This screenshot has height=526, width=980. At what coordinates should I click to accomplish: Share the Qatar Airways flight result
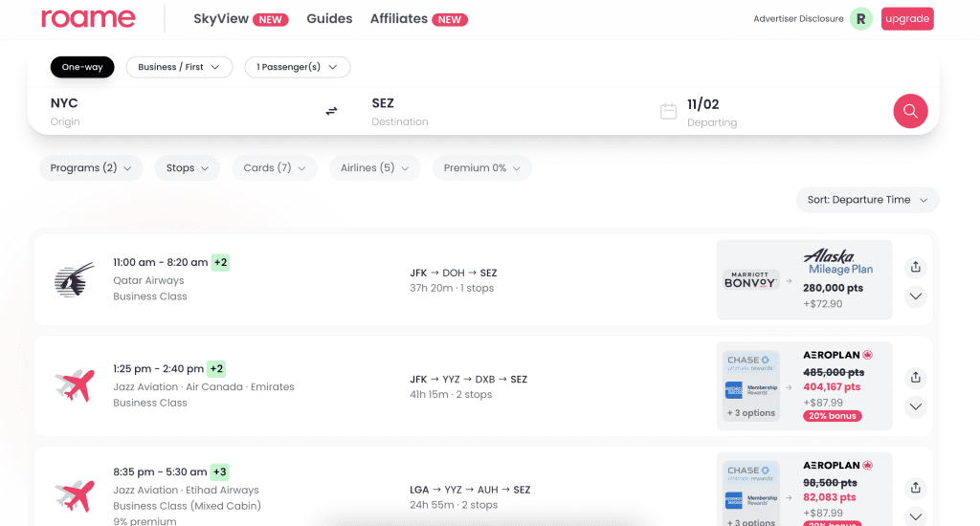(x=916, y=268)
